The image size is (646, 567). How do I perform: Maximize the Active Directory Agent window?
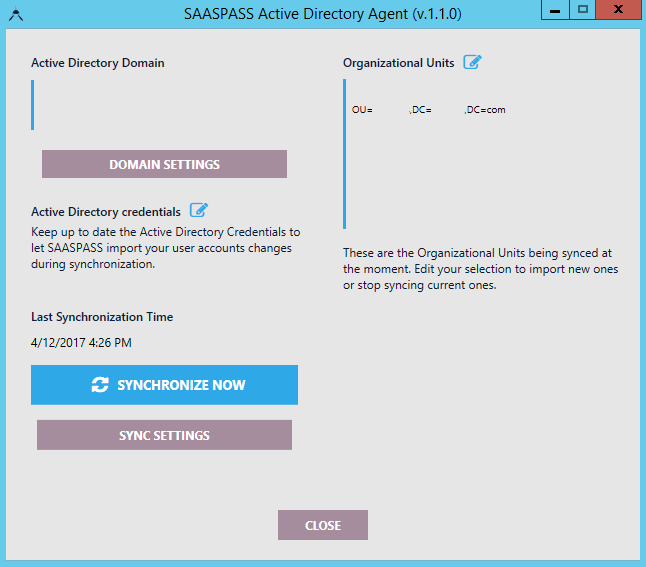point(584,10)
